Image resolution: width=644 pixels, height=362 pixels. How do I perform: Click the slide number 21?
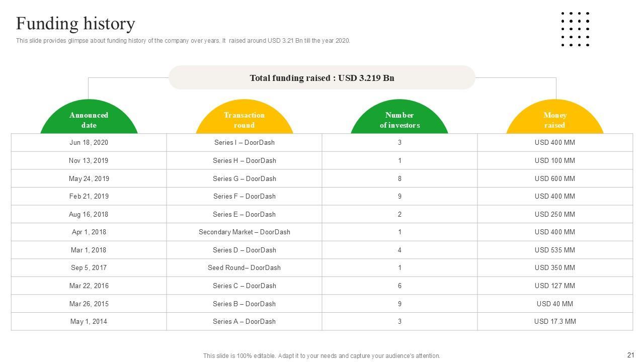(631, 355)
